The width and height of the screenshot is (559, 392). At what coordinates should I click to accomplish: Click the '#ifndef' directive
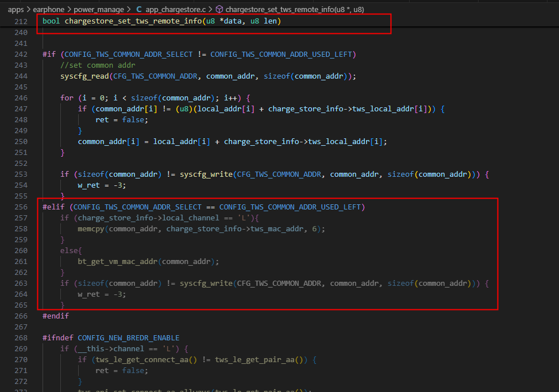tap(58, 337)
